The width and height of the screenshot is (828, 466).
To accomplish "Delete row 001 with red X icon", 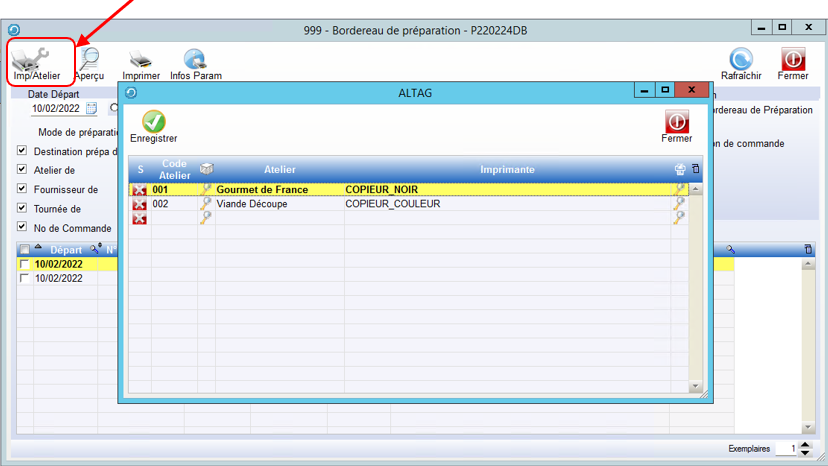I will (x=140, y=190).
